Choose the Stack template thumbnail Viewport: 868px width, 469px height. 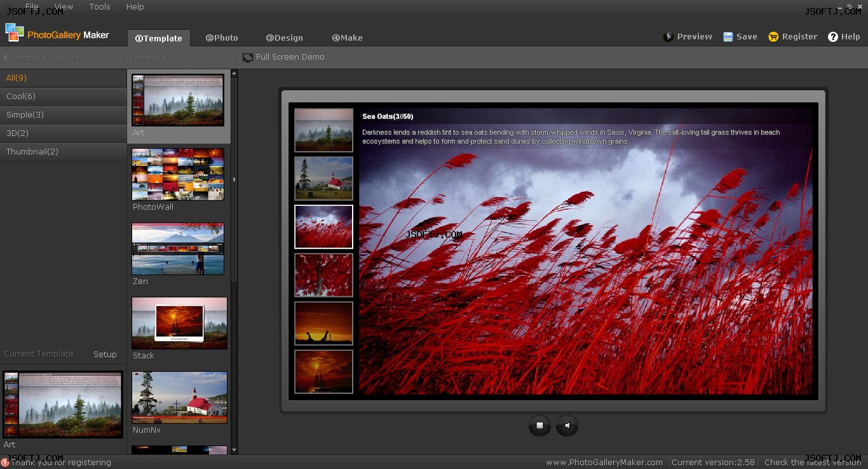click(x=179, y=323)
